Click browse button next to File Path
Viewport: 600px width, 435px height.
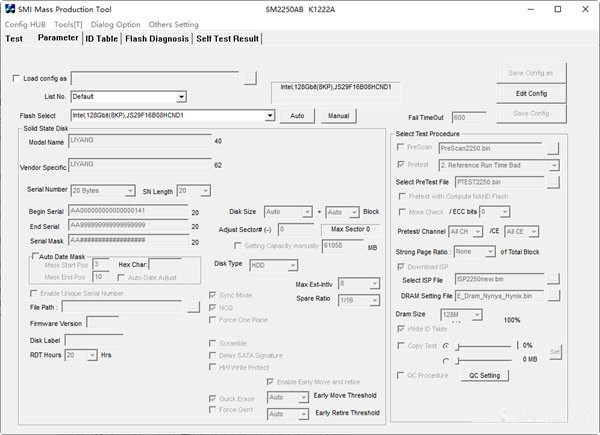pos(193,307)
